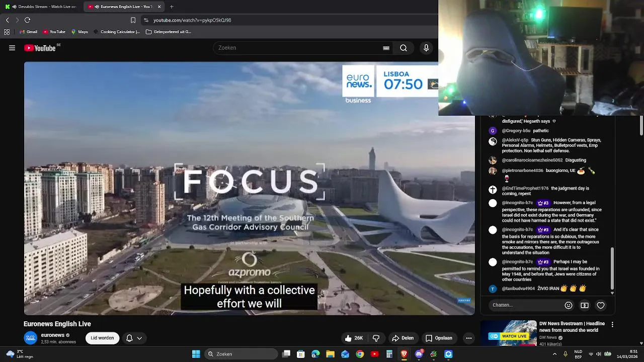Select @taxibudva4904 chat username
Screen dimensions: 644x362
coord(518,289)
